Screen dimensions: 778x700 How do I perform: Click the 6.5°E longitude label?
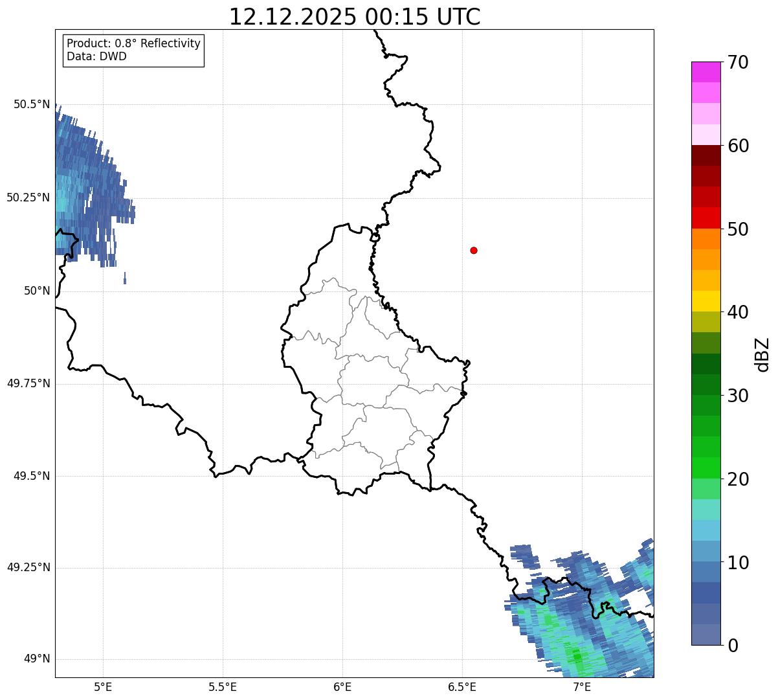462,686
